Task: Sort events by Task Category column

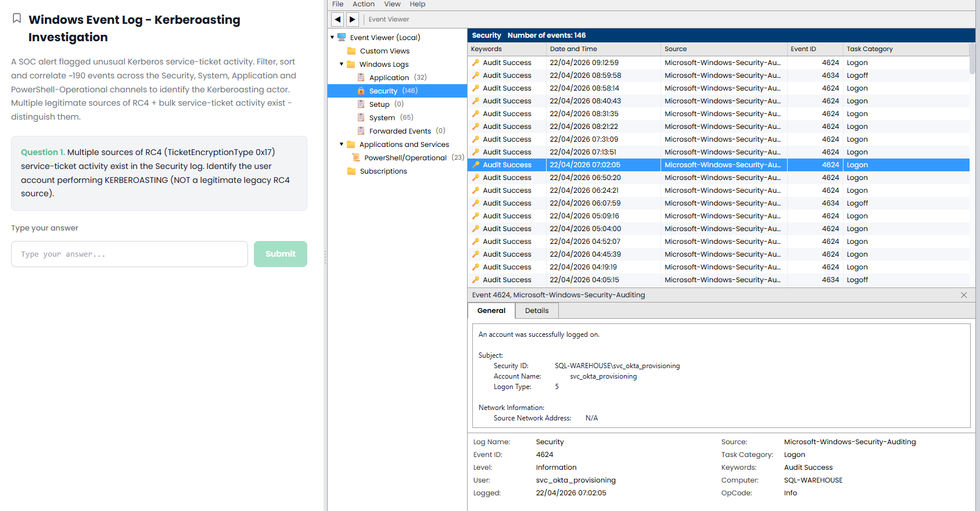Action: click(x=906, y=49)
